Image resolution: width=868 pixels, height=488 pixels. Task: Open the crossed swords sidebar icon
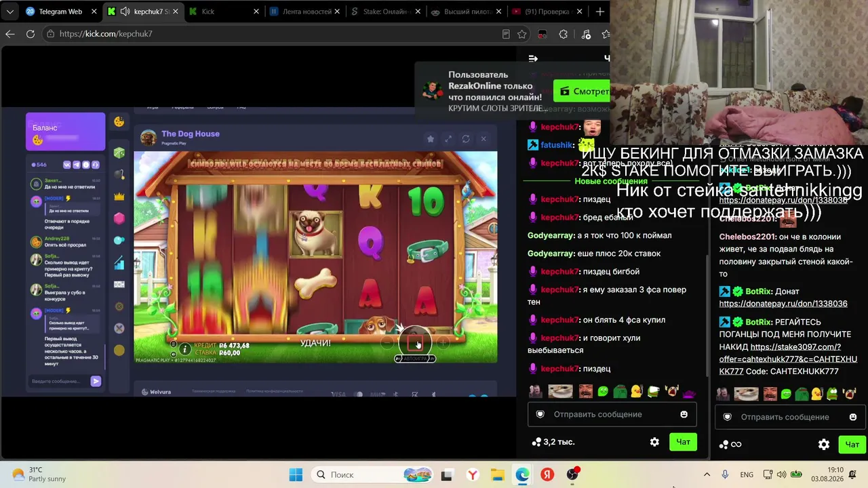pyautogui.click(x=119, y=328)
